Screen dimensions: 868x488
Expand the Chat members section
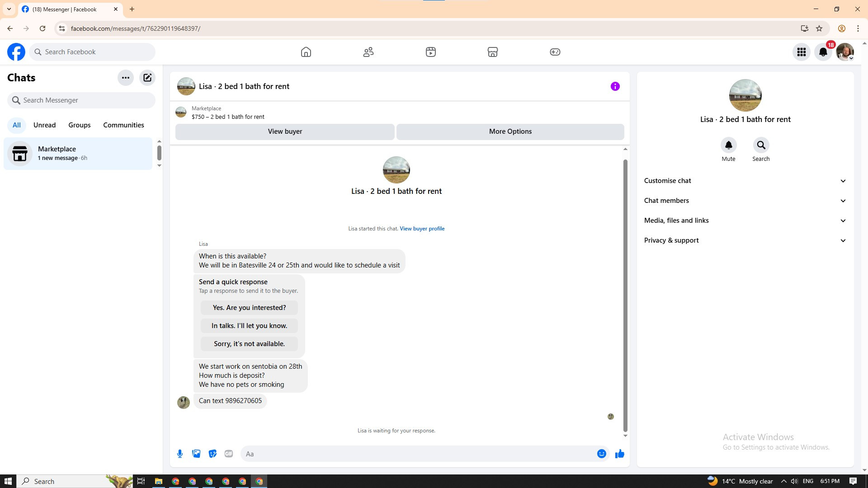point(745,201)
